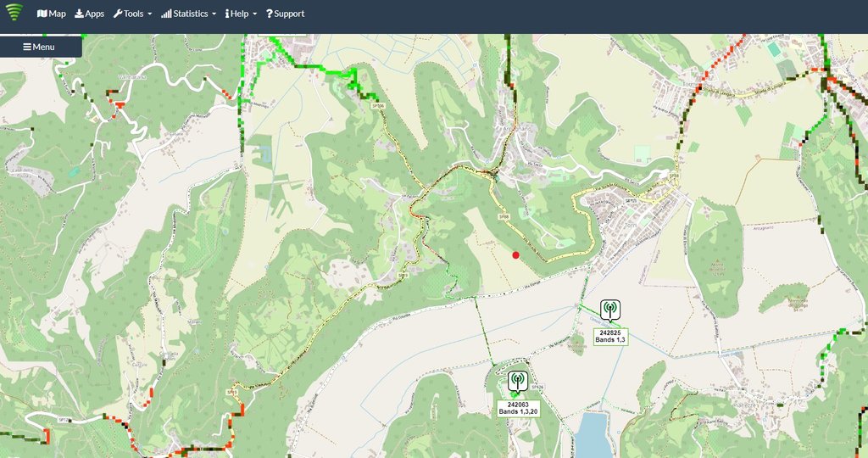Select cell tower icon 242063
This screenshot has width=868, height=458.
pyautogui.click(x=518, y=383)
